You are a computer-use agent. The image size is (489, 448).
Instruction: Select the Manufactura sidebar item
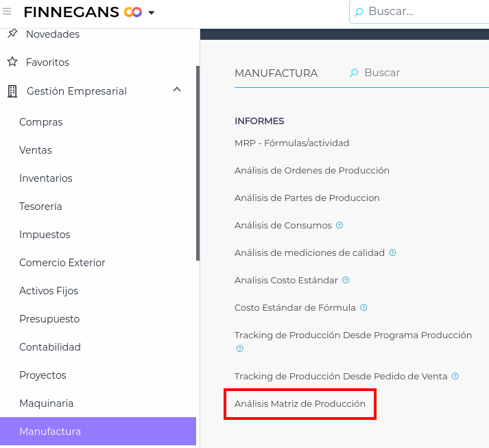click(50, 432)
